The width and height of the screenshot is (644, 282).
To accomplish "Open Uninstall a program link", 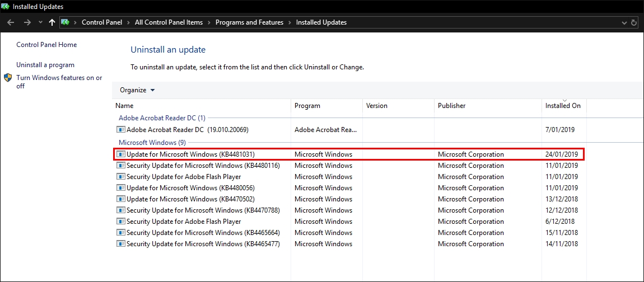I will point(45,65).
